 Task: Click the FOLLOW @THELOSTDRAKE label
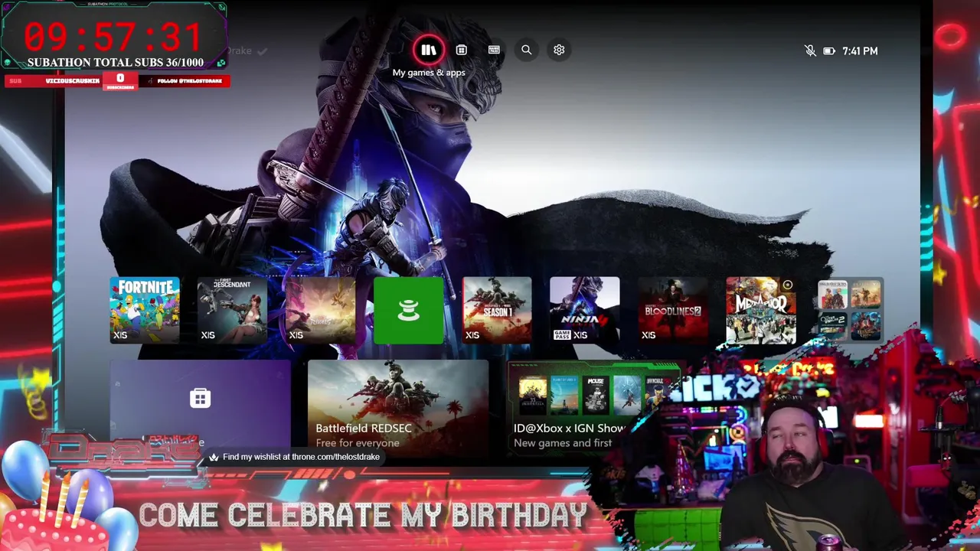(189, 81)
